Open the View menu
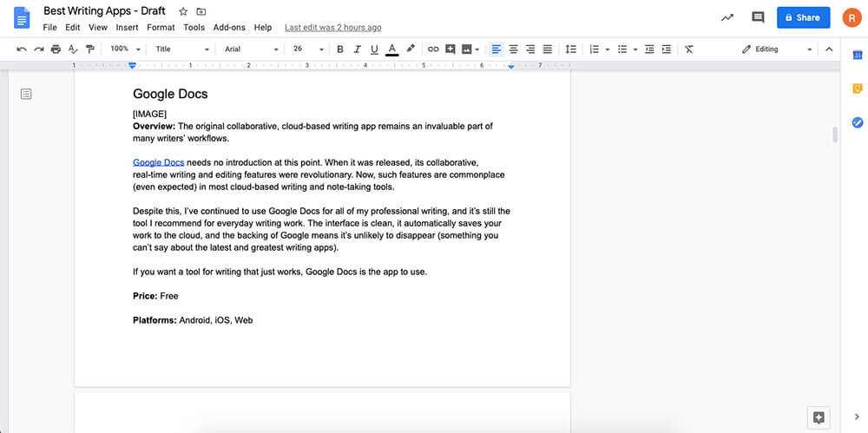 98,27
